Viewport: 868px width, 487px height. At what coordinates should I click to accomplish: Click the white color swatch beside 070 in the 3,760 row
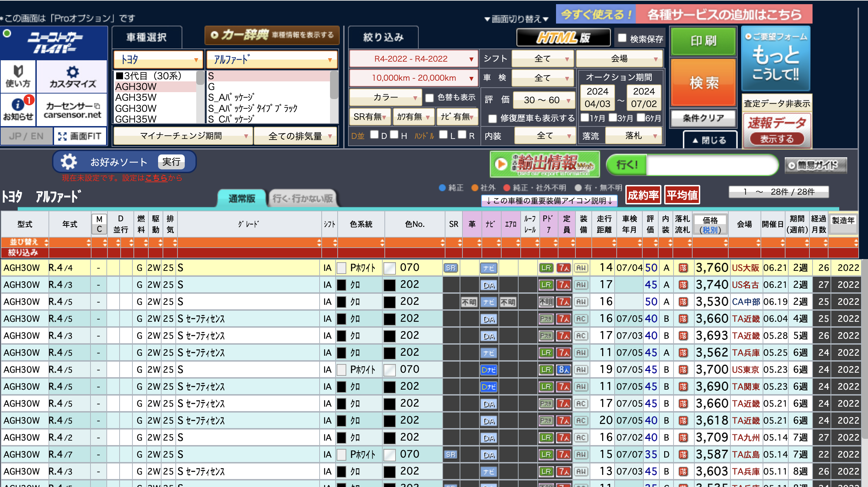point(390,268)
